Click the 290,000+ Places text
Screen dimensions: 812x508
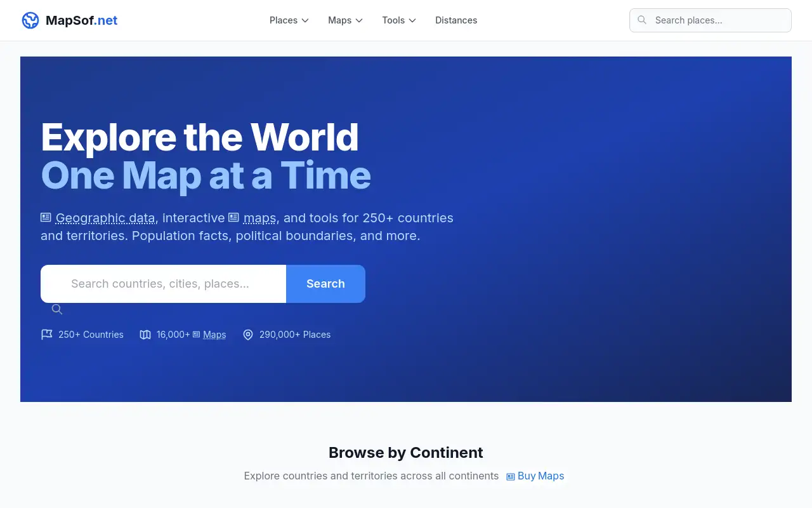point(295,335)
